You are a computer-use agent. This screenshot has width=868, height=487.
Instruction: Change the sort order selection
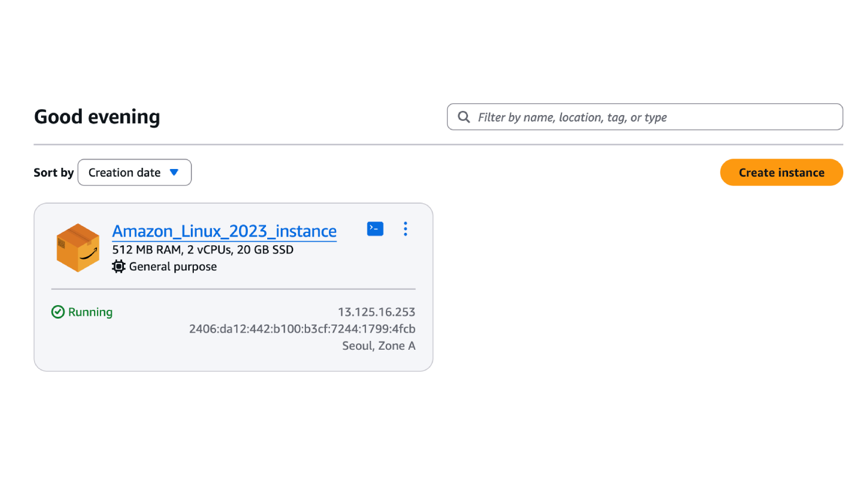(134, 172)
